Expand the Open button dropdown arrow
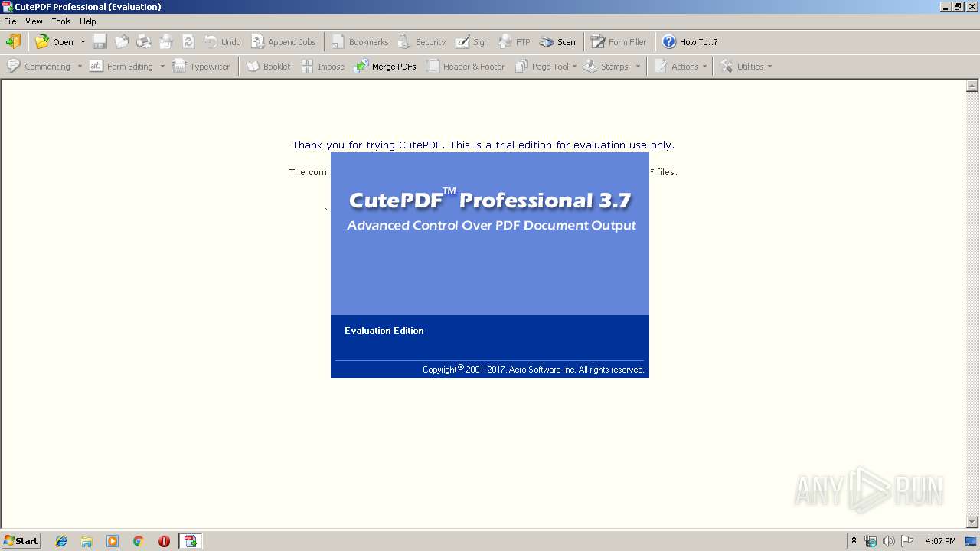The width and height of the screenshot is (980, 551). (x=83, y=42)
